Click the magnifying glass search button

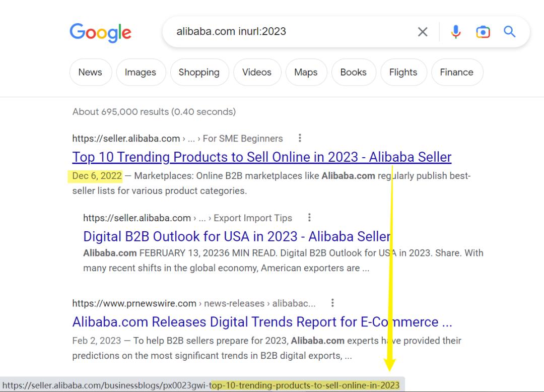pyautogui.click(x=510, y=32)
